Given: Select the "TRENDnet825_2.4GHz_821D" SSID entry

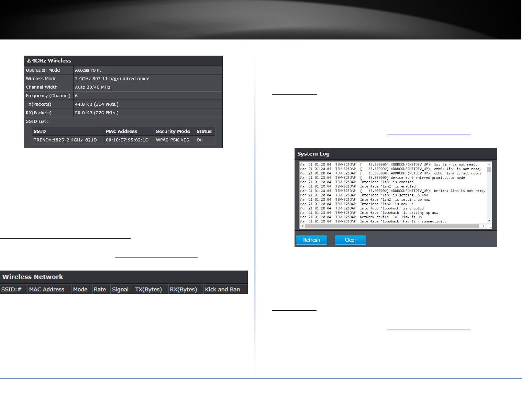Looking at the screenshot, I should pyautogui.click(x=65, y=140).
